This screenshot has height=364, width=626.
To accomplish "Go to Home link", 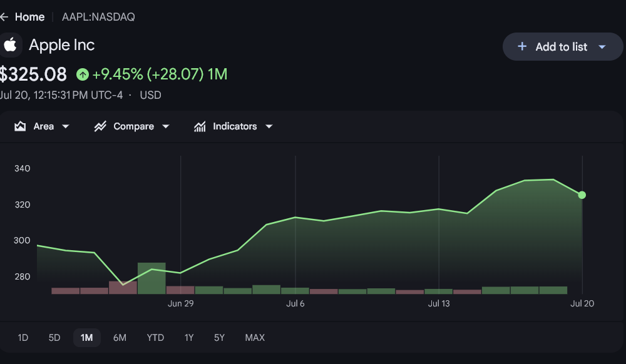I will (x=29, y=17).
